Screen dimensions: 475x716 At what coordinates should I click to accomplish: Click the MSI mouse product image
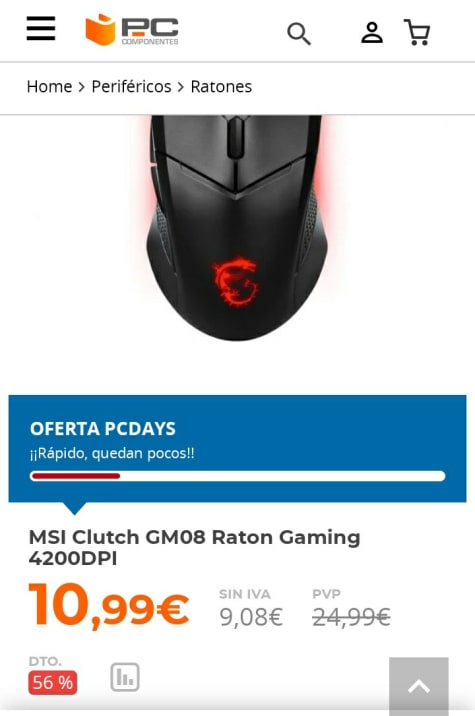click(x=237, y=228)
